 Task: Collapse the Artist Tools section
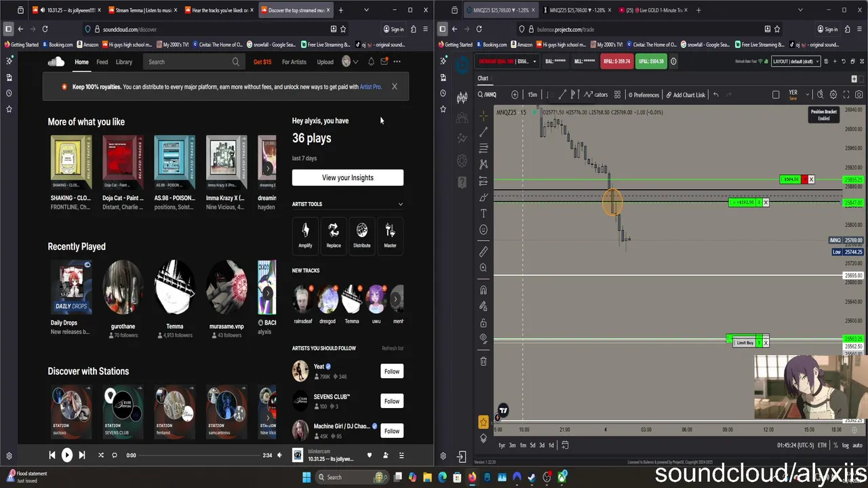coord(400,204)
